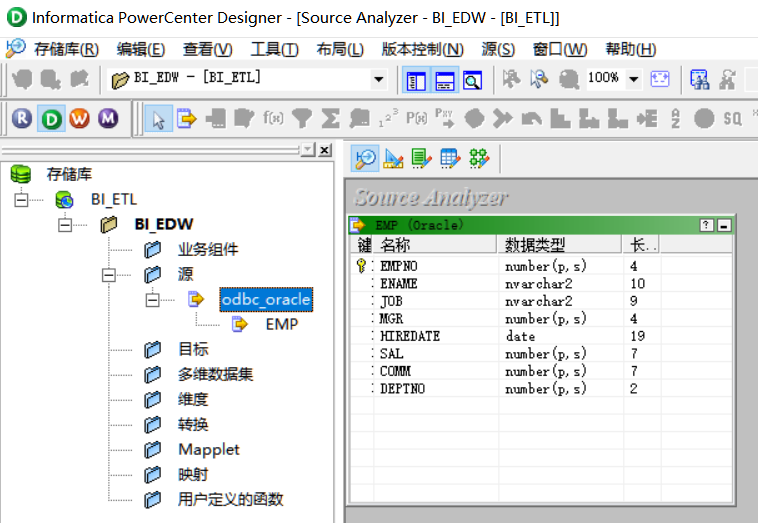This screenshot has width=758, height=523.
Task: Click the 存储库 root node
Action: click(x=69, y=174)
